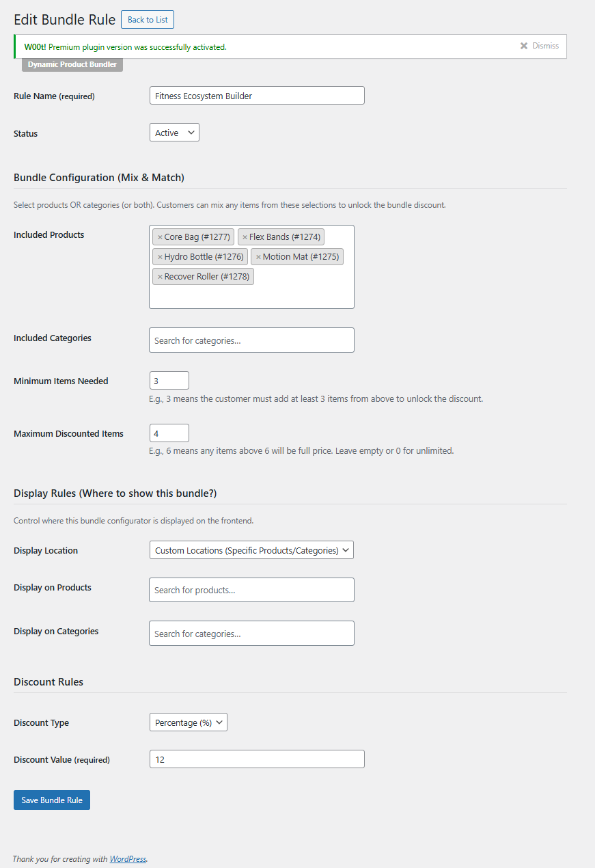Click the Minimum Items Needed field
Image resolution: width=595 pixels, height=868 pixels.
click(x=169, y=381)
